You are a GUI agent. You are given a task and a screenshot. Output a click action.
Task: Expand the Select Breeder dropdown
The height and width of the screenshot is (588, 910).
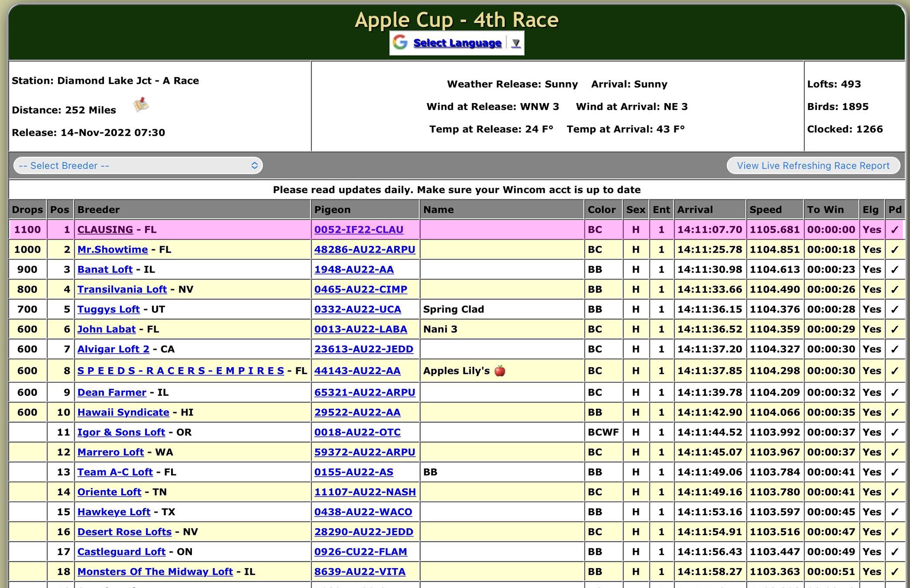click(138, 166)
